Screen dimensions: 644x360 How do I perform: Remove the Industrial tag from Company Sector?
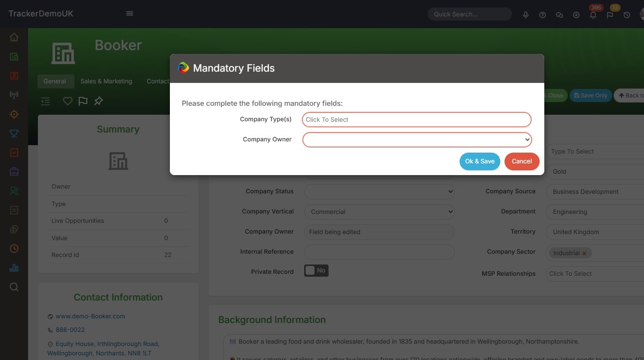click(584, 253)
